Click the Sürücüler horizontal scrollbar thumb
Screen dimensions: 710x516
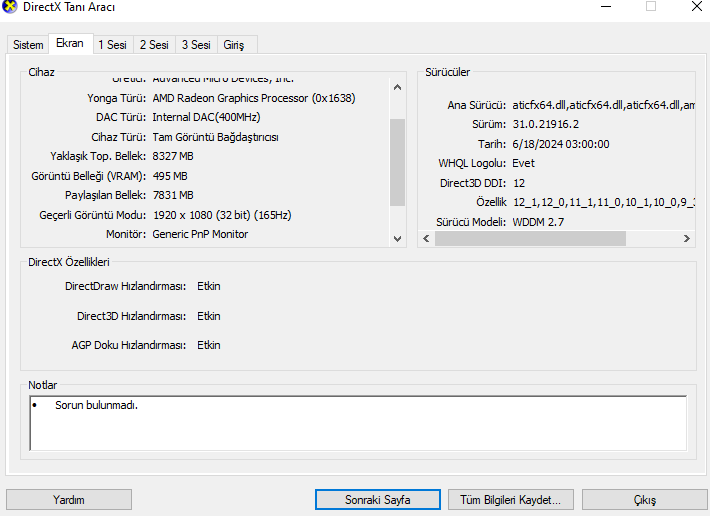pos(530,239)
